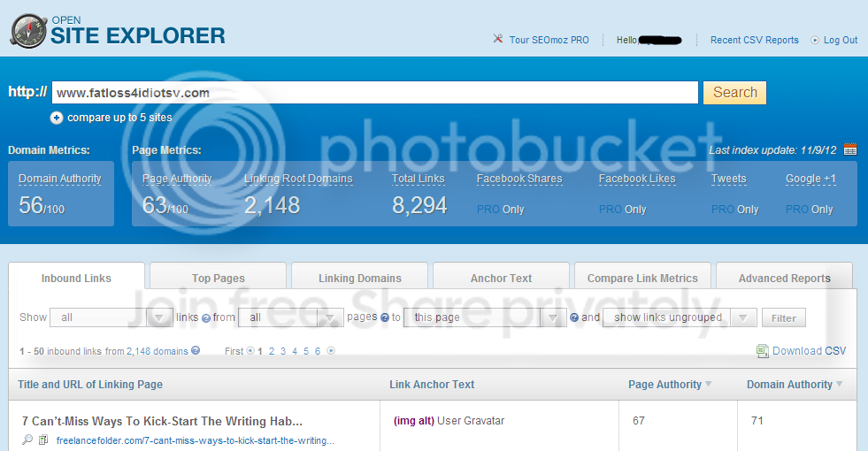The width and height of the screenshot is (868, 451).
Task: Switch to Inbound Links tab
Action: (76, 278)
